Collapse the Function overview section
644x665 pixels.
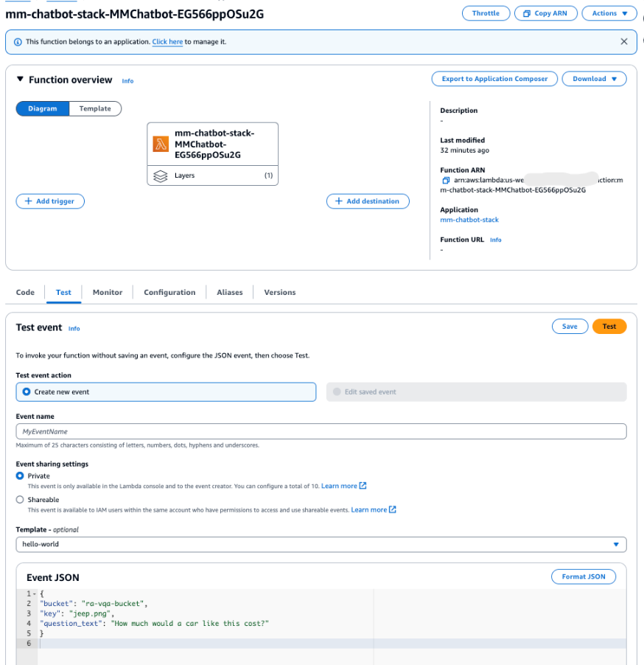[21, 80]
